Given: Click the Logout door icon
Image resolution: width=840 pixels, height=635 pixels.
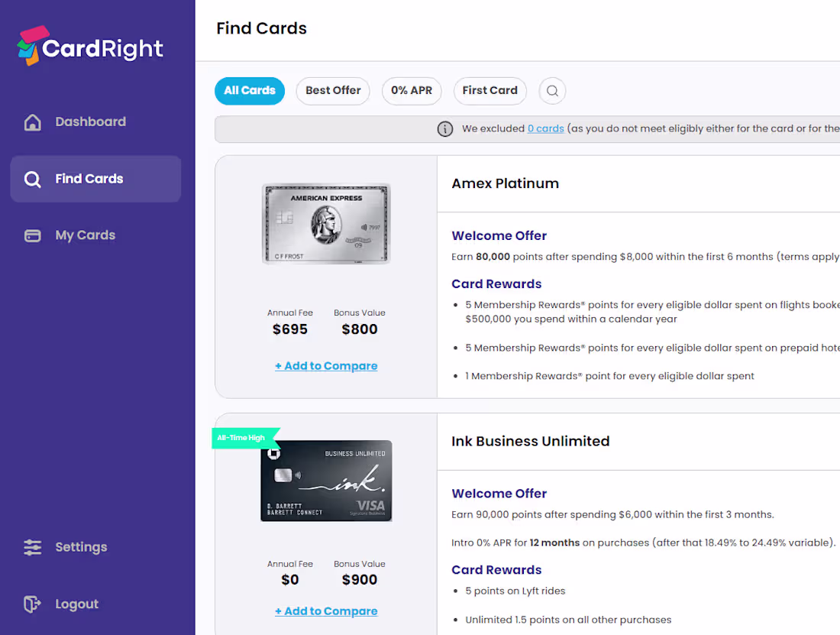Looking at the screenshot, I should tap(32, 604).
